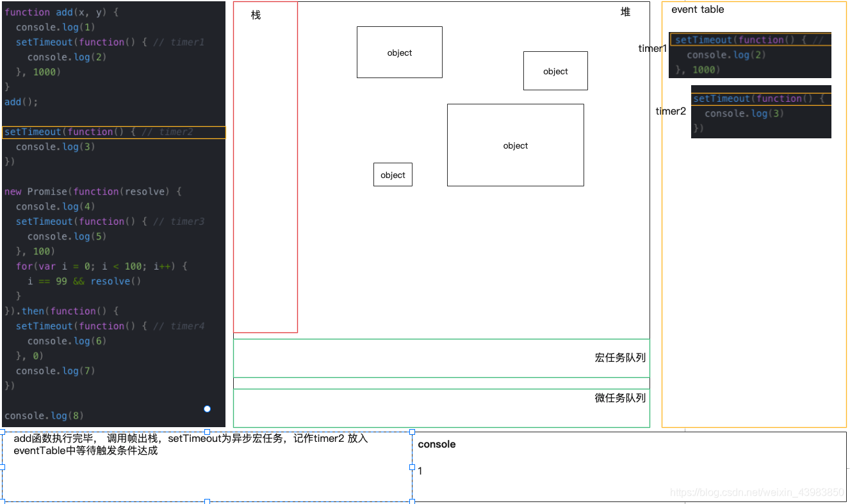
Task: Click the timer2 label beside the event table
Action: (x=671, y=111)
